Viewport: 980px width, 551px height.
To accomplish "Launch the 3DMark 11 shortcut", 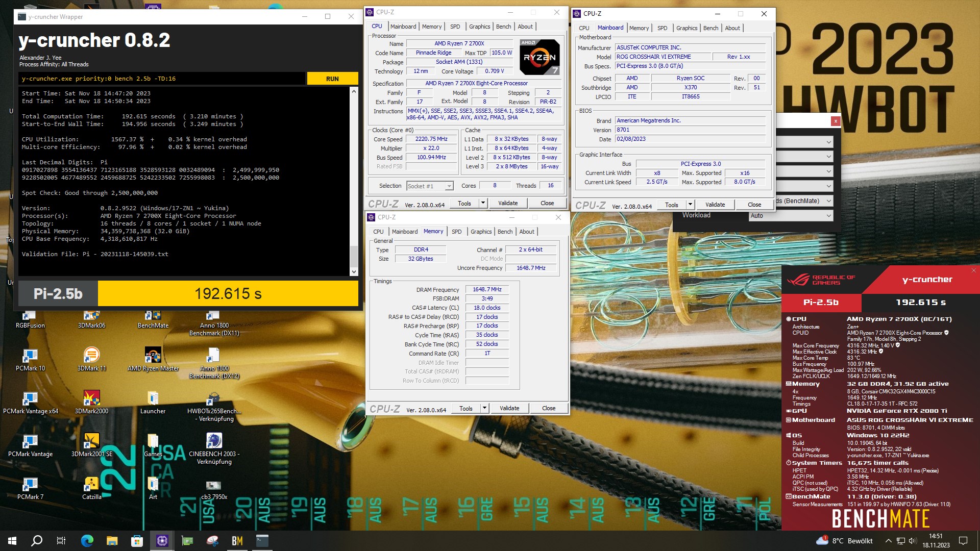I will tap(91, 360).
